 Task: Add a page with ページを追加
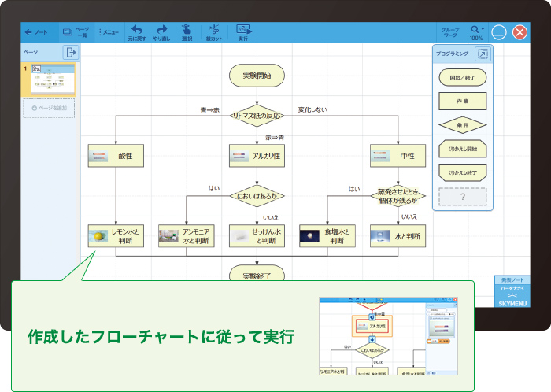click(x=49, y=108)
